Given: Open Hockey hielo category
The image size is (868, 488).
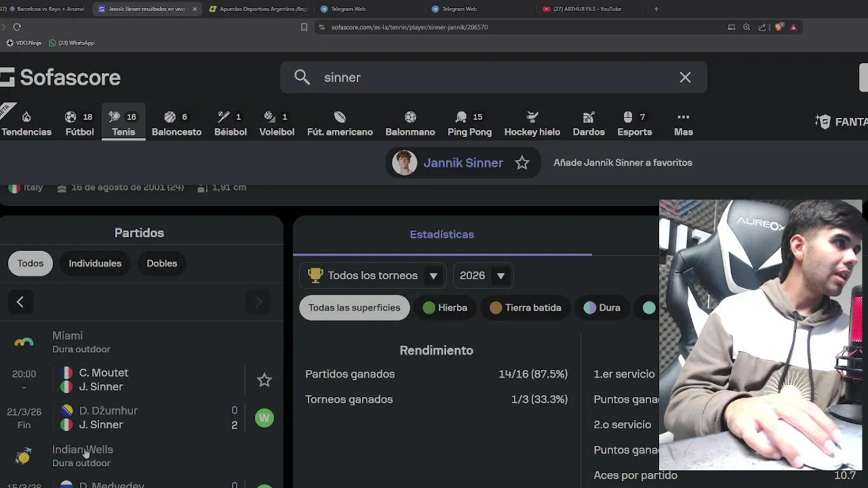Looking at the screenshot, I should [532, 123].
